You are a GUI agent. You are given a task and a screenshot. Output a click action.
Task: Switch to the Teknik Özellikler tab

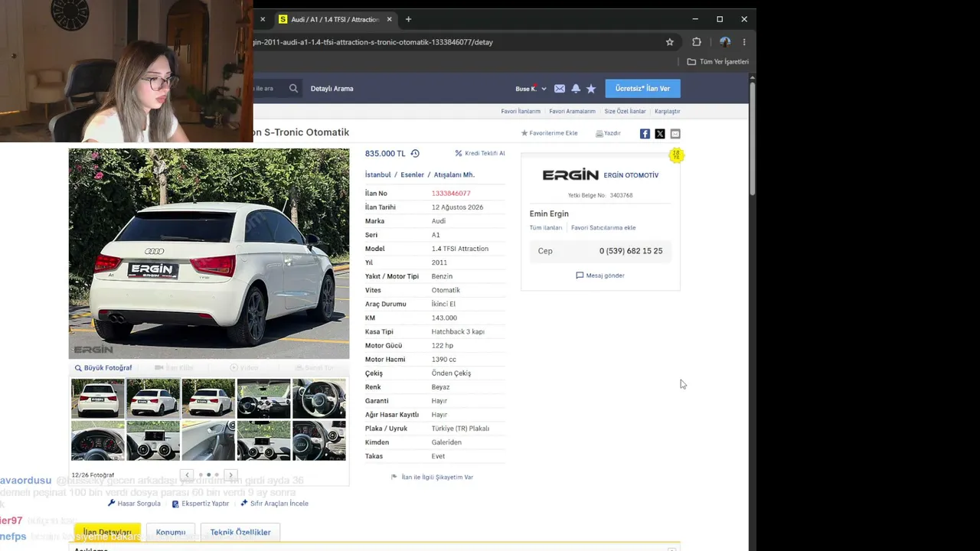pyautogui.click(x=240, y=532)
